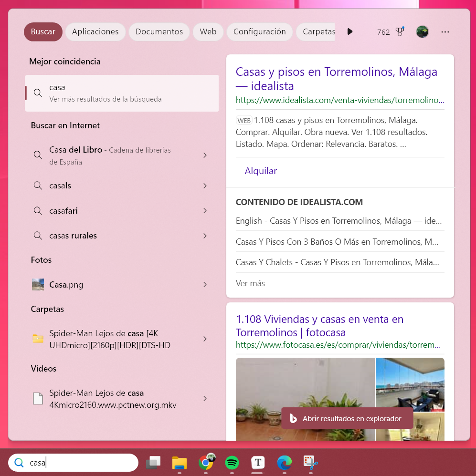476x476 pixels.
Task: Switch to the Aplicaciones tab
Action: (x=95, y=32)
